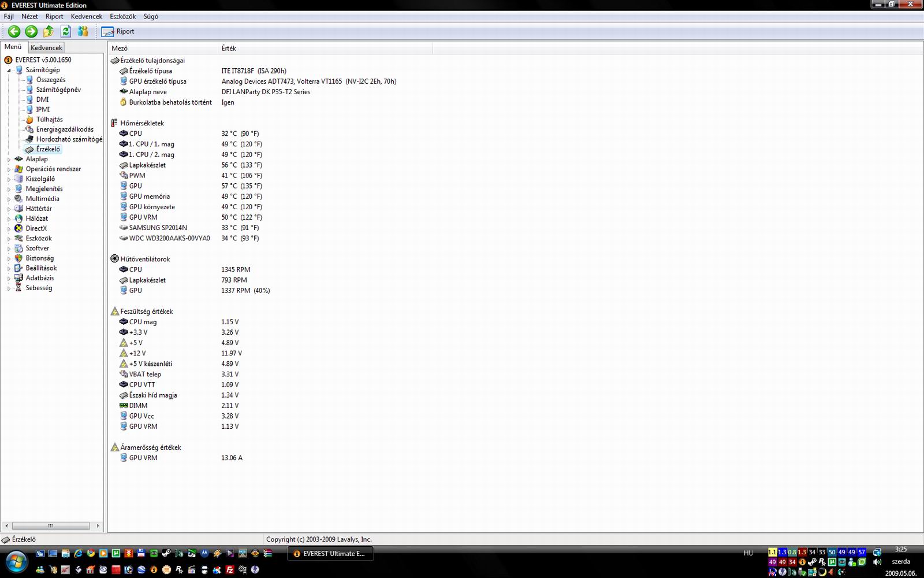This screenshot has width=924, height=578.
Task: Switch to the Kedvencek sidebar tab
Action: pos(46,47)
